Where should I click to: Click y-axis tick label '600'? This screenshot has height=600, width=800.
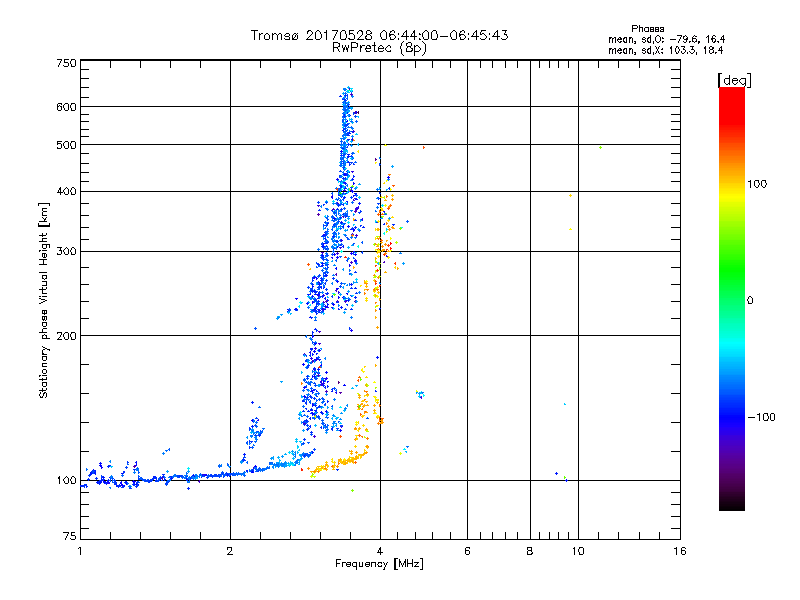[x=67, y=107]
